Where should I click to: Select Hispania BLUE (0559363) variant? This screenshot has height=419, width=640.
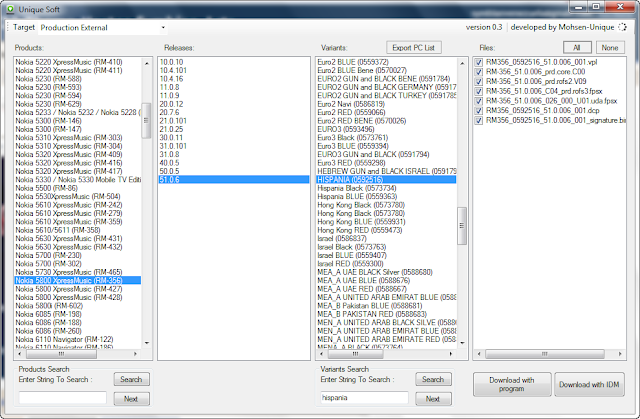[x=357, y=196]
